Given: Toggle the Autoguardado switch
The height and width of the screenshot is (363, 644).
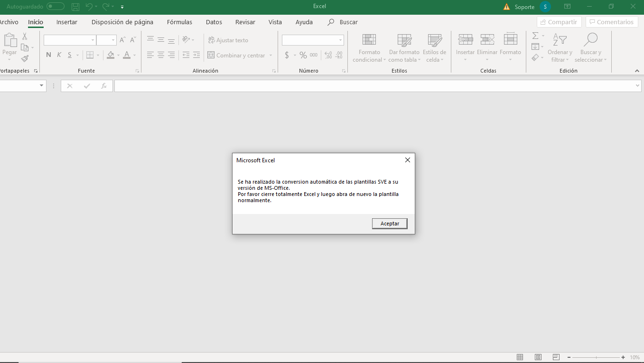Looking at the screenshot, I should pos(56,7).
